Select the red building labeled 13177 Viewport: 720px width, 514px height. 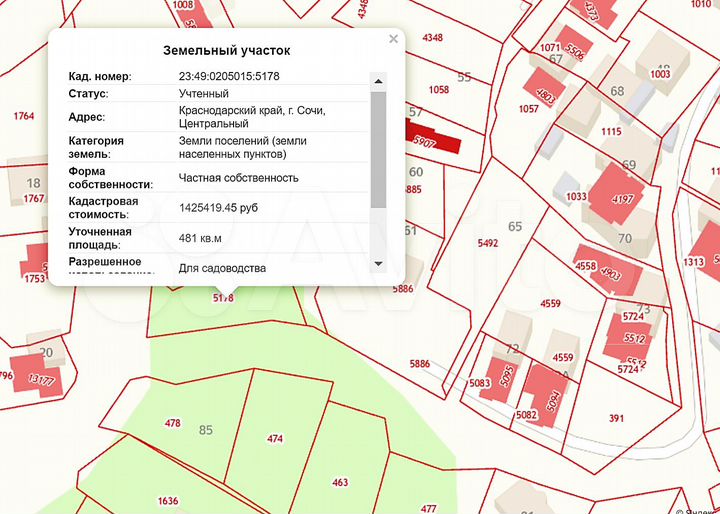pyautogui.click(x=40, y=378)
